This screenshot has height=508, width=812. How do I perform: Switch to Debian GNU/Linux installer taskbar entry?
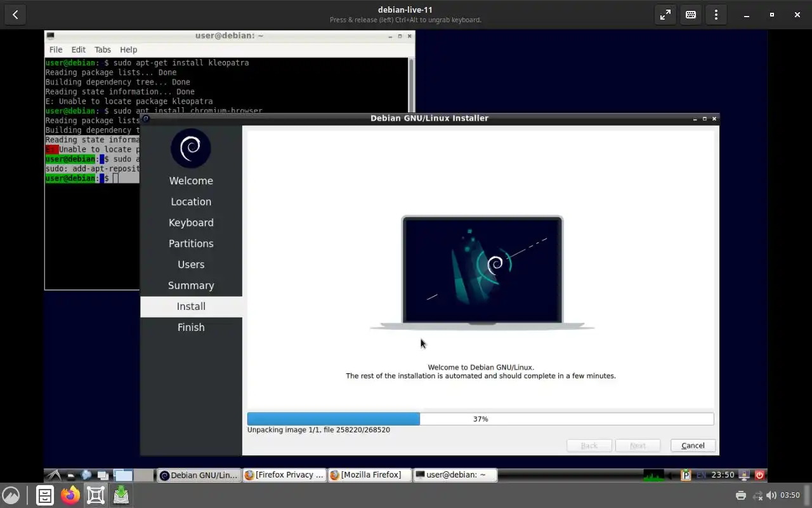(199, 475)
